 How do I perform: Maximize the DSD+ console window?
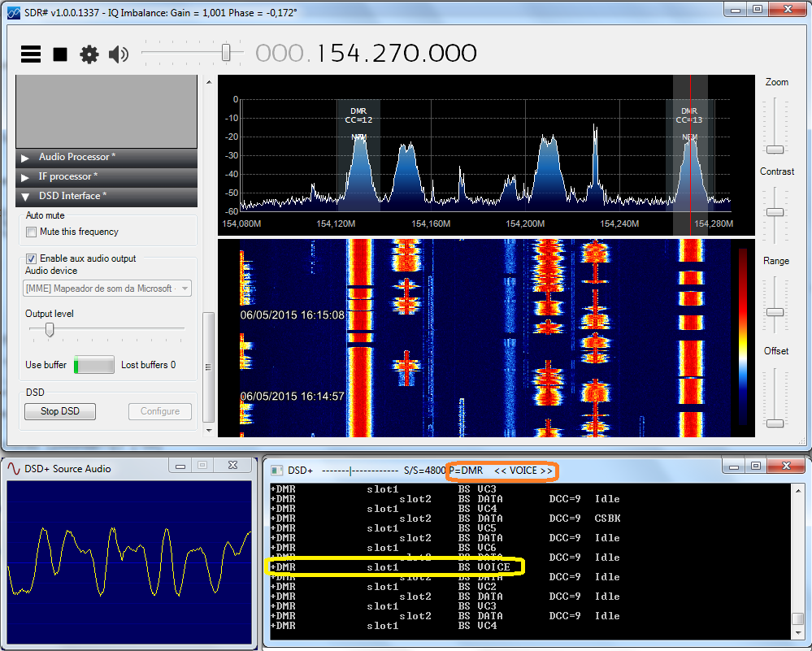(757, 467)
